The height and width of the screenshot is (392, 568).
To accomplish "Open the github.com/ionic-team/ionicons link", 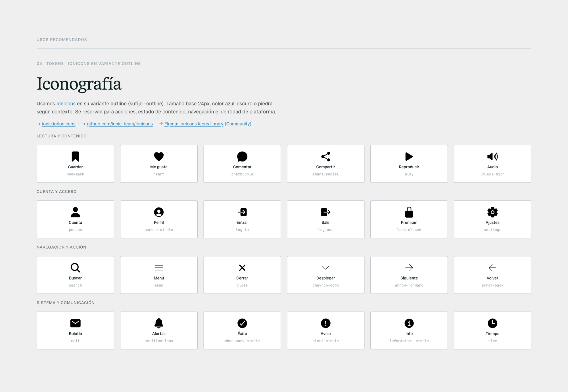I will (120, 124).
